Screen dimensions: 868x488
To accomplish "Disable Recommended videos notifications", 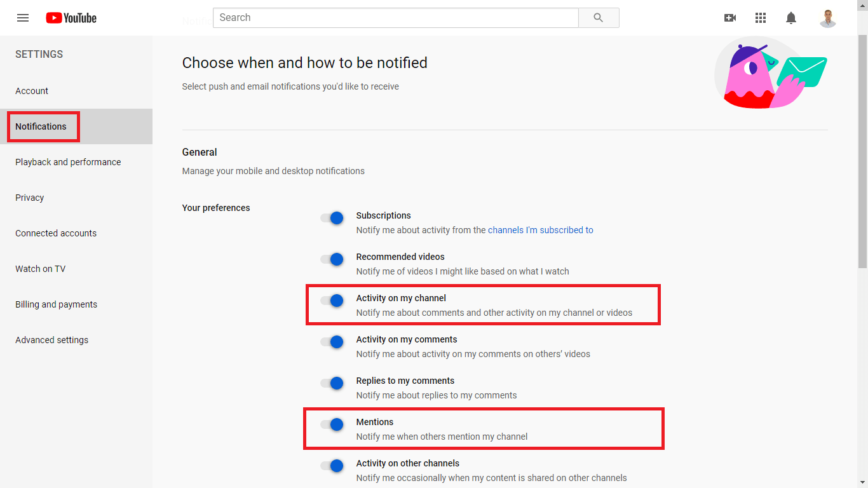I will 332,259.
